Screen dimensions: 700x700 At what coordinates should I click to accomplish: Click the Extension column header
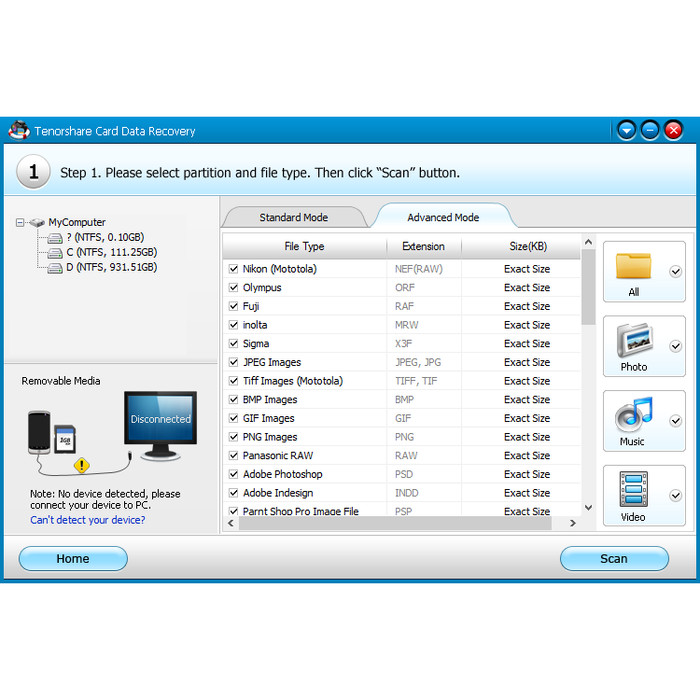(x=424, y=246)
